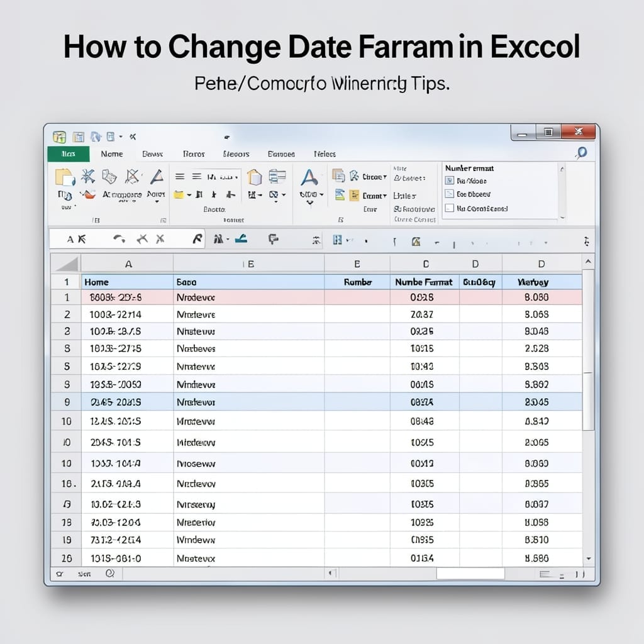Select the 'Home' header cell
The image size is (644, 644).
(x=128, y=282)
